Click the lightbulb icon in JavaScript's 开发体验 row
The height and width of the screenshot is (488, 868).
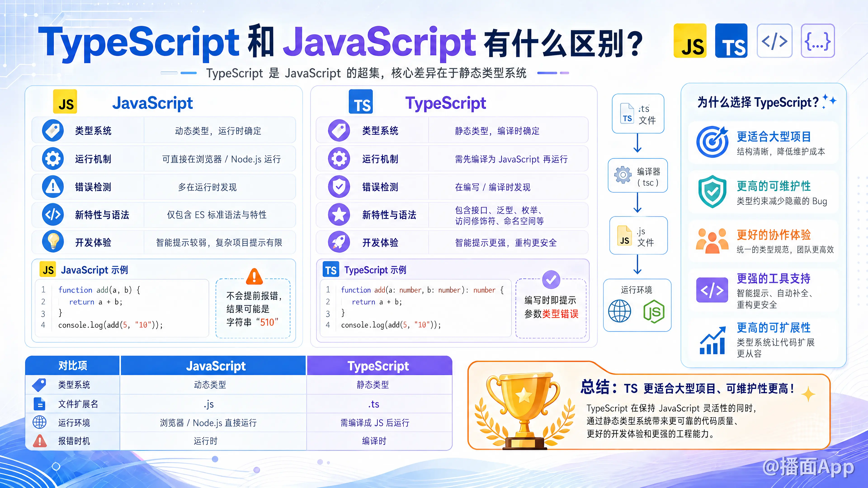[x=53, y=242]
